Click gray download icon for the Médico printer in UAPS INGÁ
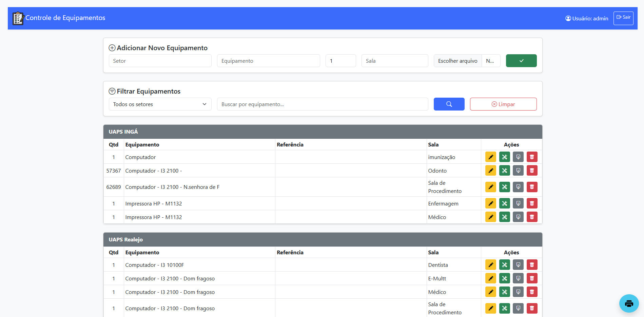644x317 pixels. click(x=518, y=217)
